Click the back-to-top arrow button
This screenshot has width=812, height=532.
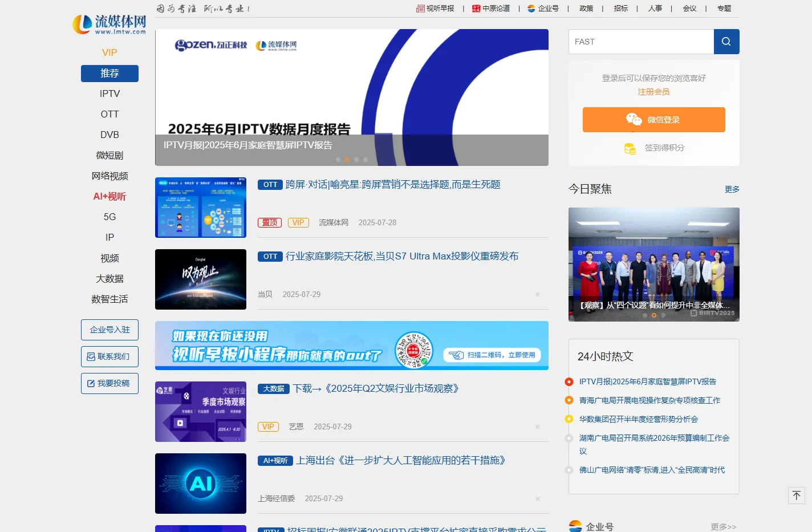[797, 496]
